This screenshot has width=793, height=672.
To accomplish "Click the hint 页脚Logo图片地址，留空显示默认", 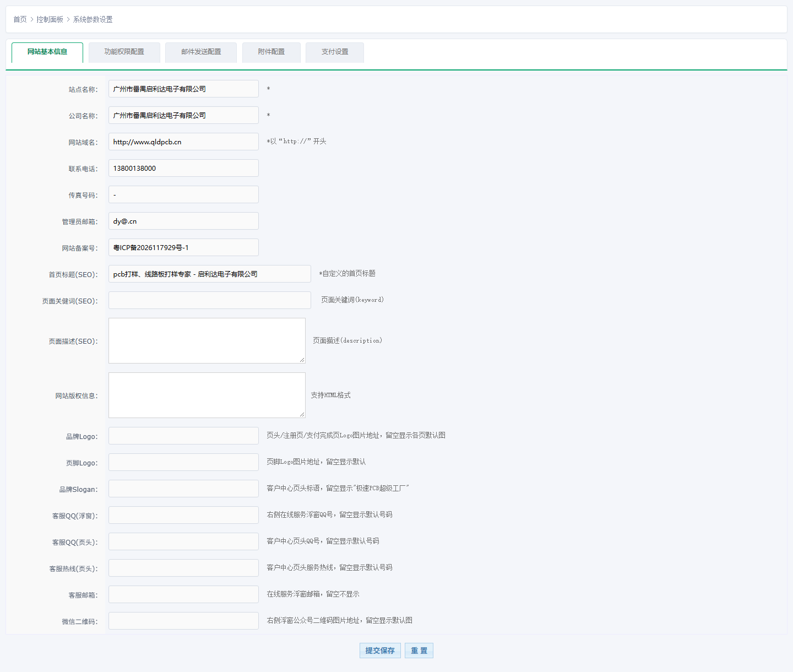I will click(316, 462).
